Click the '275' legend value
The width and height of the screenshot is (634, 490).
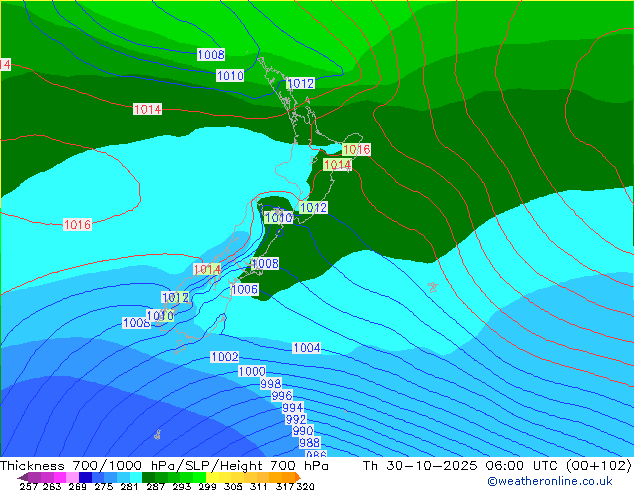point(104,486)
